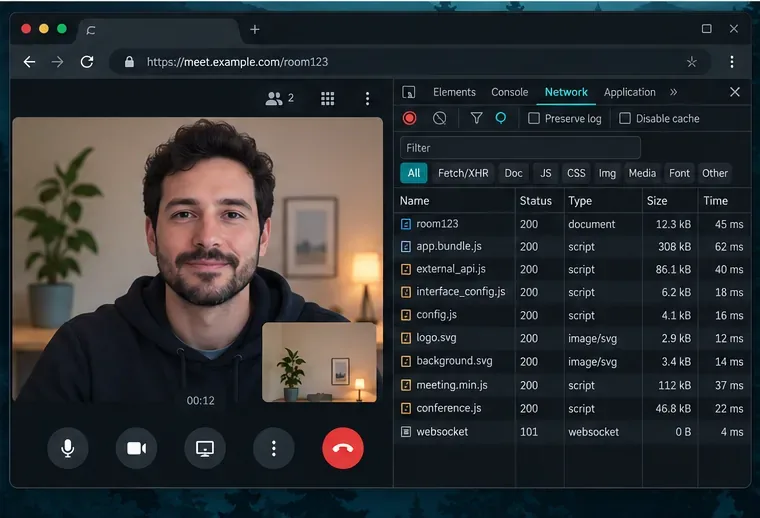Click the 308 kB size cell

(x=674, y=247)
